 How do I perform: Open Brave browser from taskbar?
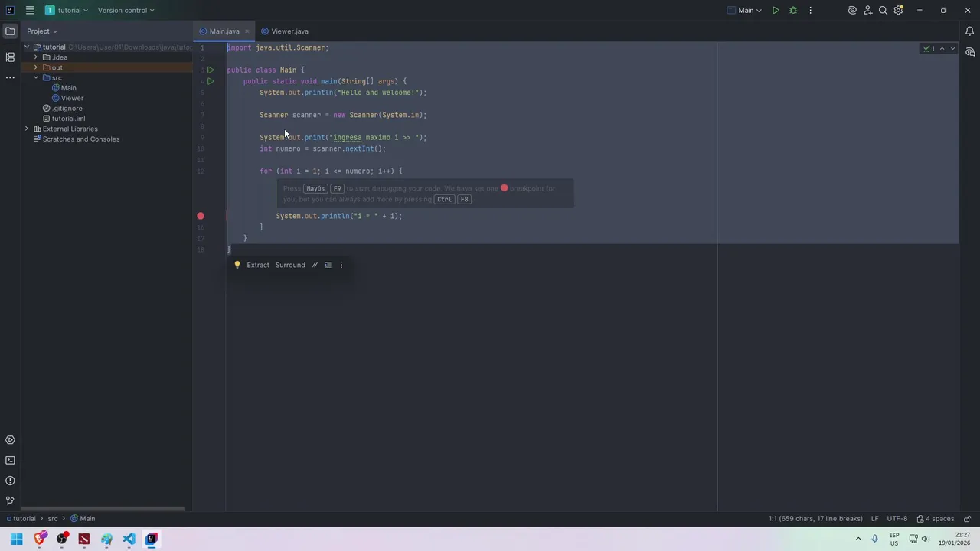[x=40, y=539]
